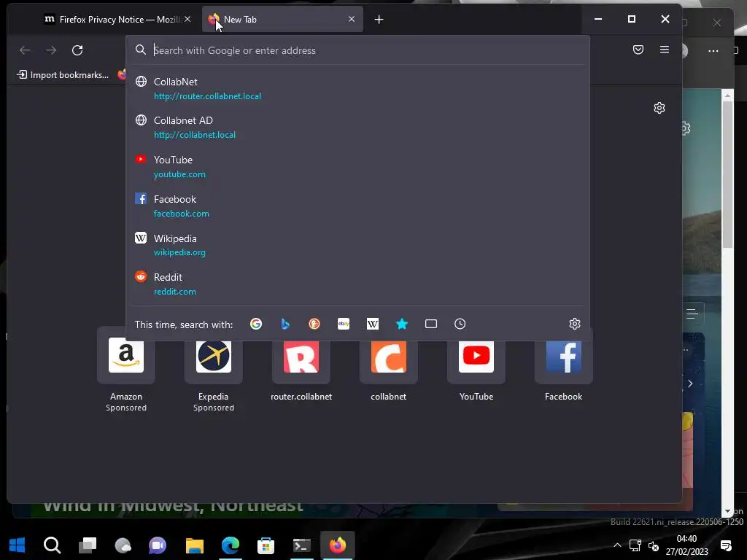Personalize new tab via gear icon

(x=659, y=108)
